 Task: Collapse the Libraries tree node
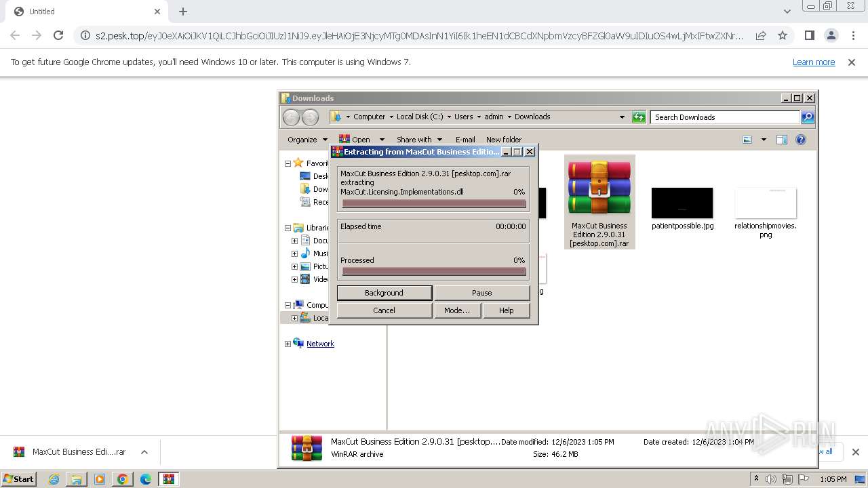click(x=288, y=228)
